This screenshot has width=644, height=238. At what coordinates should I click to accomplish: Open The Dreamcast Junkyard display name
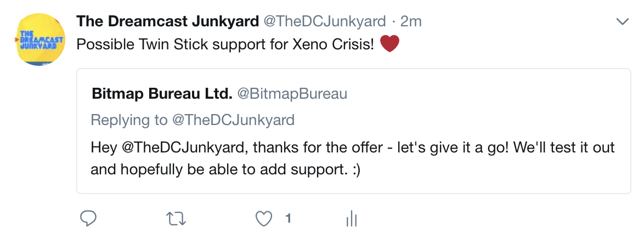[167, 21]
